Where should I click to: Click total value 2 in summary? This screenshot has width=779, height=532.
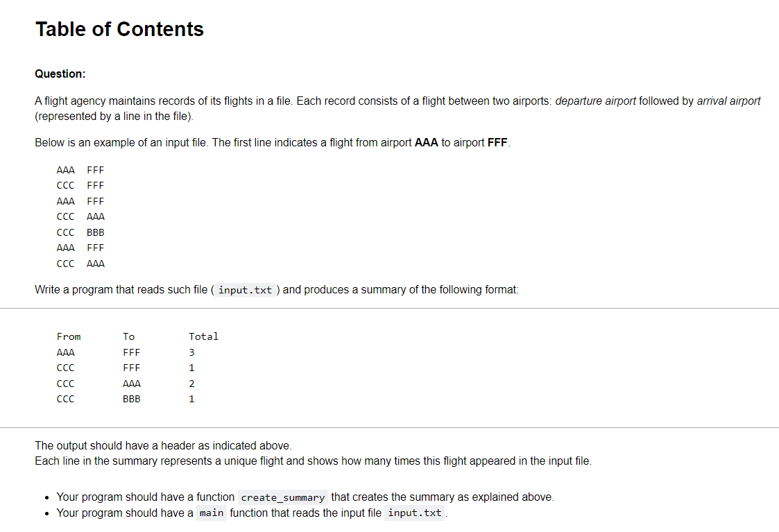coord(191,384)
